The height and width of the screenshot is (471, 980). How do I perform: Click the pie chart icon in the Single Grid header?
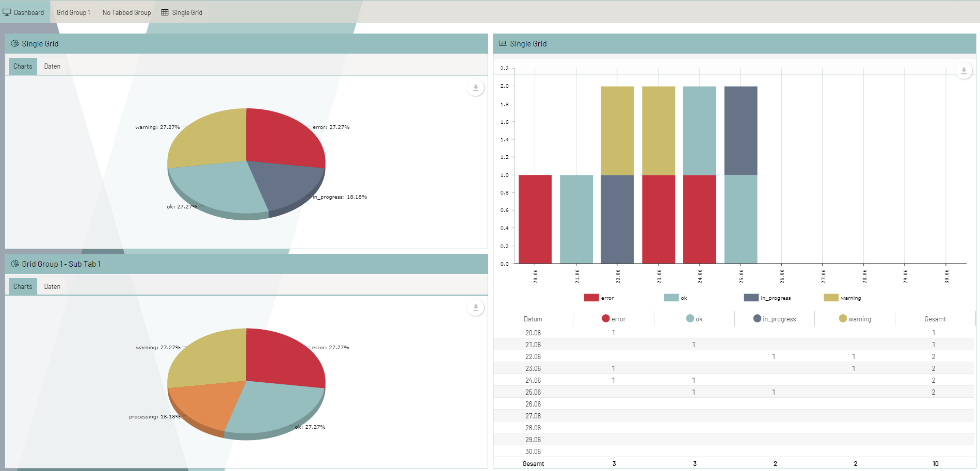point(14,43)
